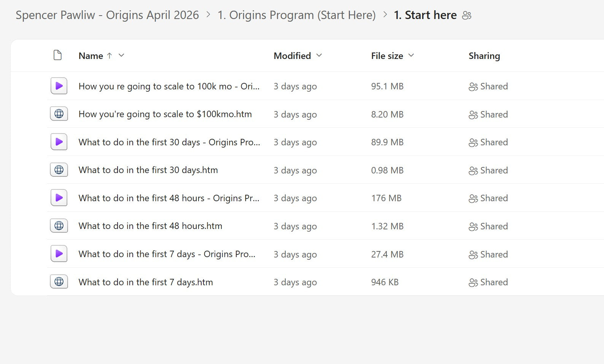604x364 pixels.
Task: Open 'What to do in the first 7 days - Origins Pro...'
Action: tap(167, 254)
